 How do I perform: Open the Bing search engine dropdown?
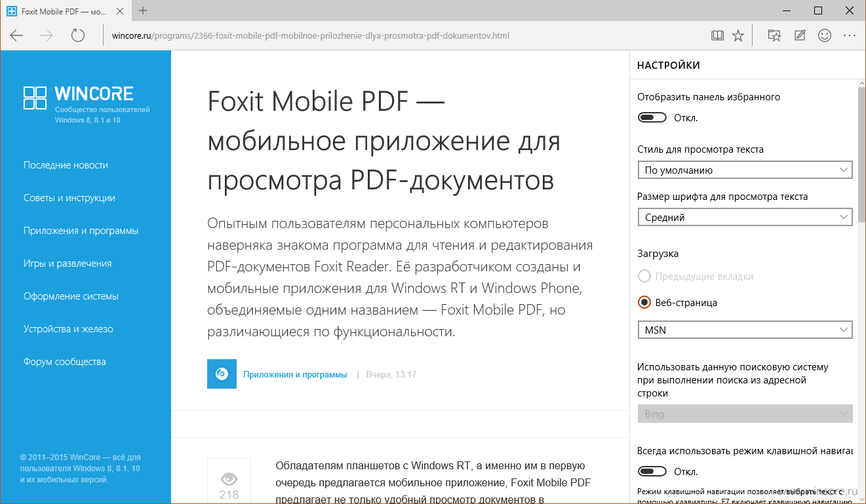point(745,414)
